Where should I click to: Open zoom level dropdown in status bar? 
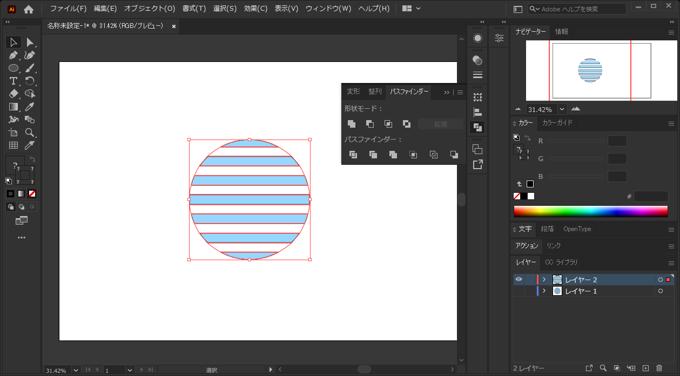[76, 370]
